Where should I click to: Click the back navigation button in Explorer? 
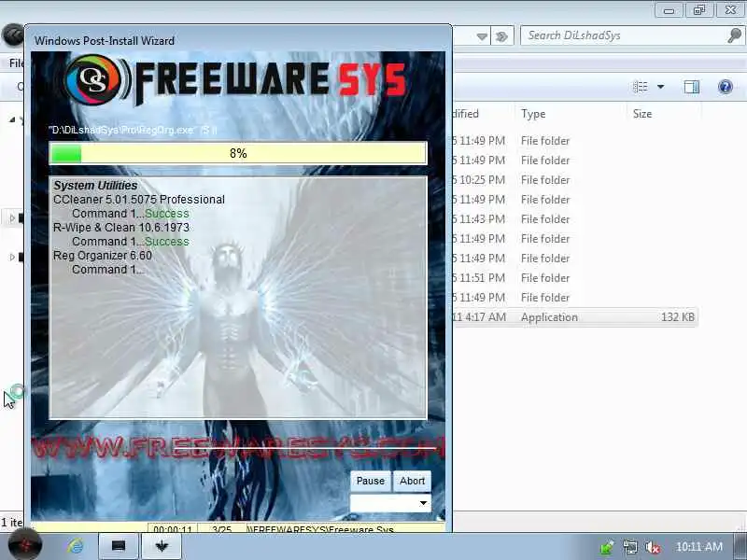12,35
